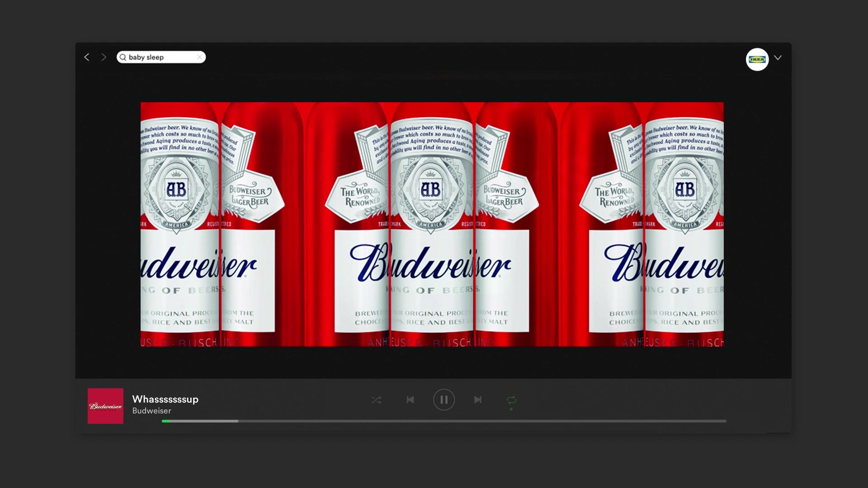This screenshot has height=488, width=868.
Task: Focus the 'baby sleep' search field
Action: (161, 57)
